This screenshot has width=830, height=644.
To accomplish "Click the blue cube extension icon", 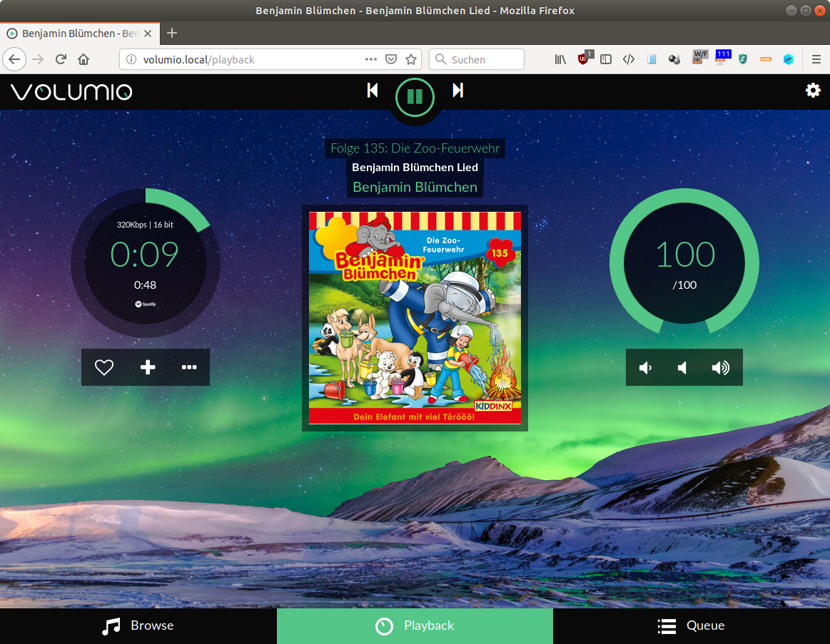I will point(789,59).
